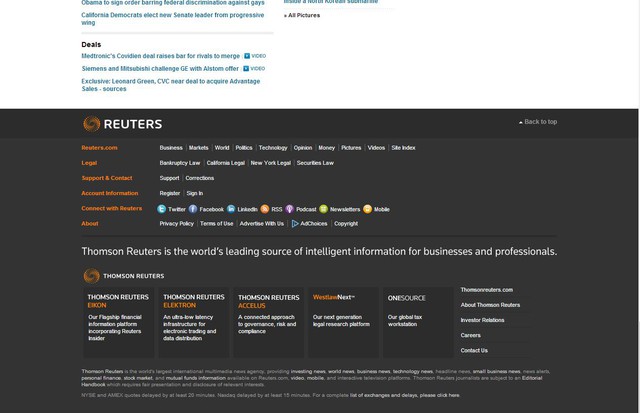Image resolution: width=640 pixels, height=413 pixels.
Task: Open the Site Index link
Action: pos(403,147)
